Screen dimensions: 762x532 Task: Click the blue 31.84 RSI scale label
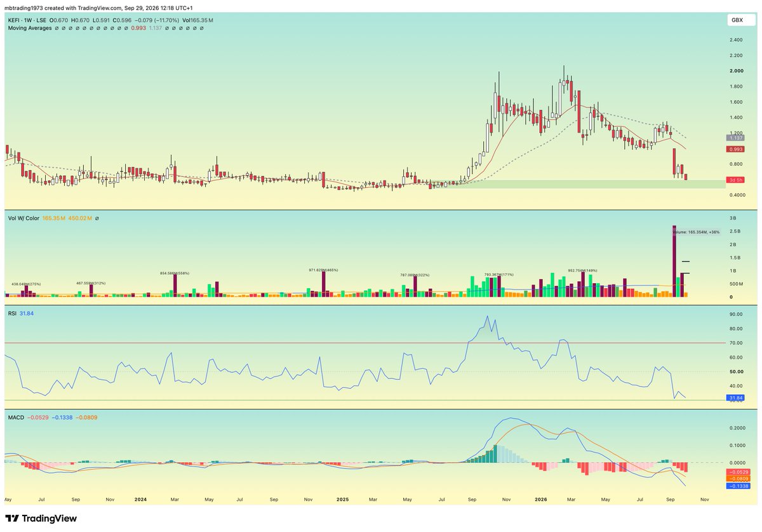click(x=737, y=397)
